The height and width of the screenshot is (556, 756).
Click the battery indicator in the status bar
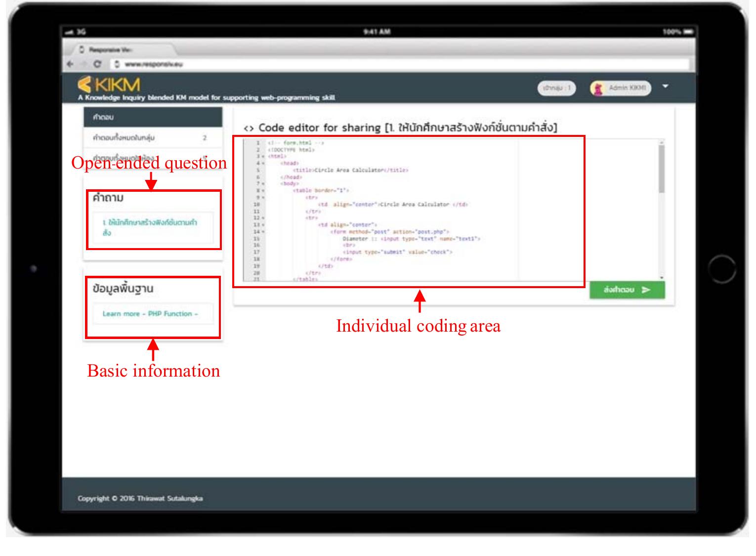click(x=688, y=32)
